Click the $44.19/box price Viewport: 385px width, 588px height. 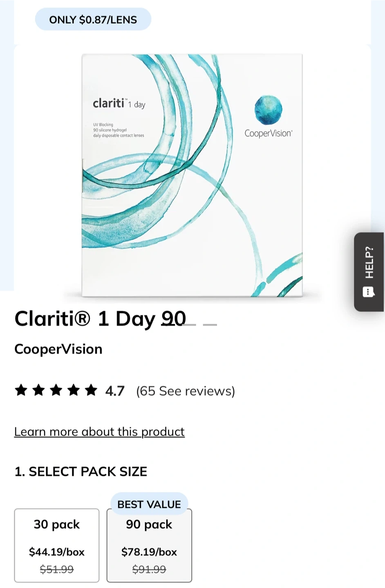point(57,552)
